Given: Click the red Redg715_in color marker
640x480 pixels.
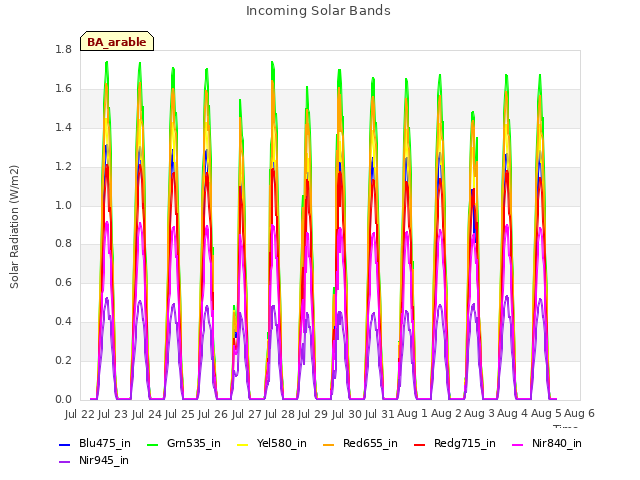Looking at the screenshot, I should [x=420, y=444].
